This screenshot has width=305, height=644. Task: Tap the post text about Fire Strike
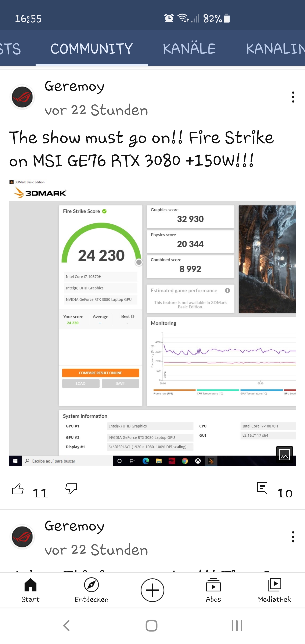pos(141,149)
